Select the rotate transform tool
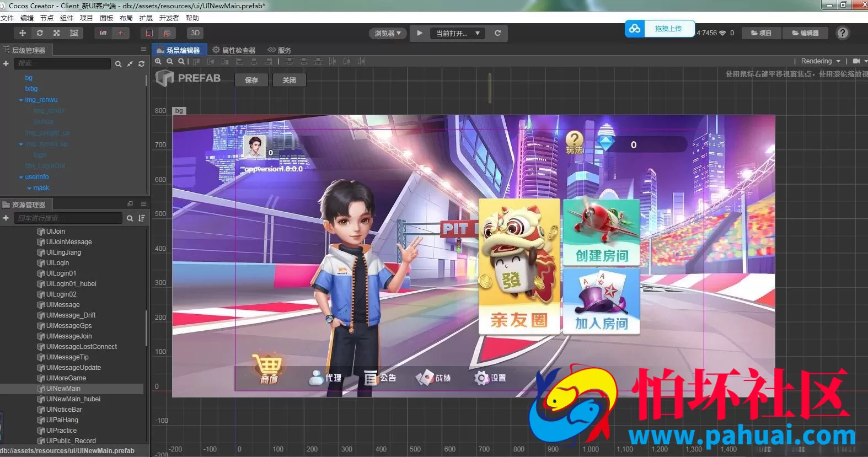Image resolution: width=868 pixels, height=457 pixels. (40, 33)
